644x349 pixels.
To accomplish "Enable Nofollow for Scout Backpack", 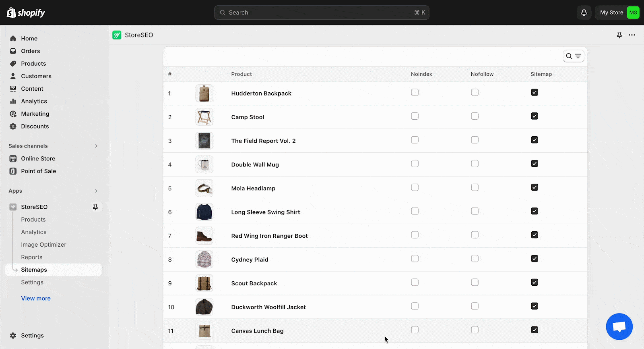I will click(475, 283).
